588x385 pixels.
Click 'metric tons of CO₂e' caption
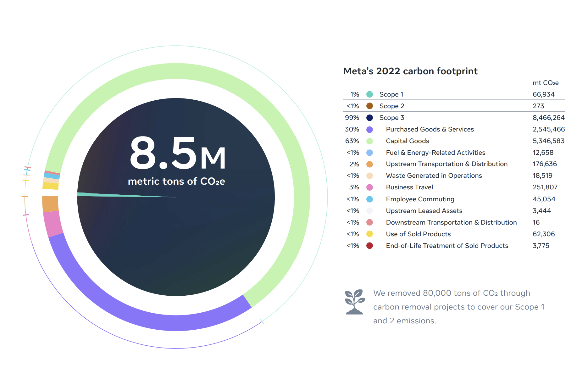point(176,181)
